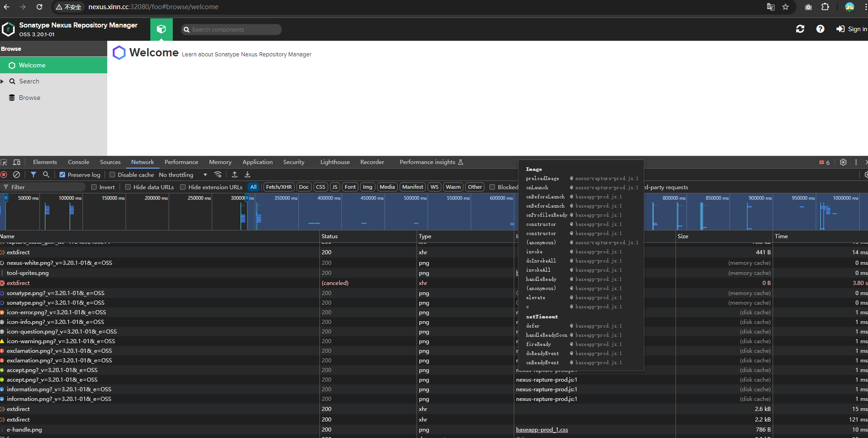Open the Lighthouse tab
868x438 pixels.
point(335,162)
